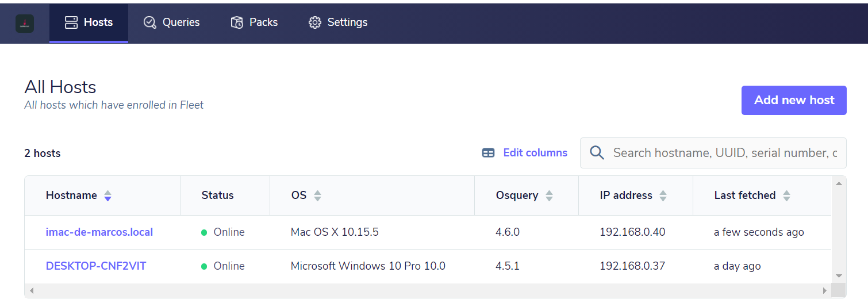Click the Add new host button
The image size is (868, 299).
[x=793, y=100]
